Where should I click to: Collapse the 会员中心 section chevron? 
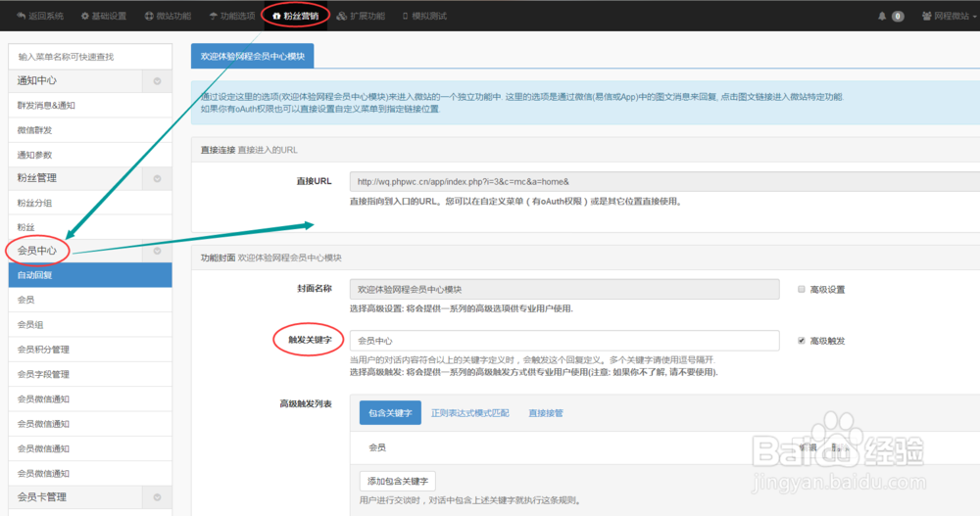coord(157,251)
